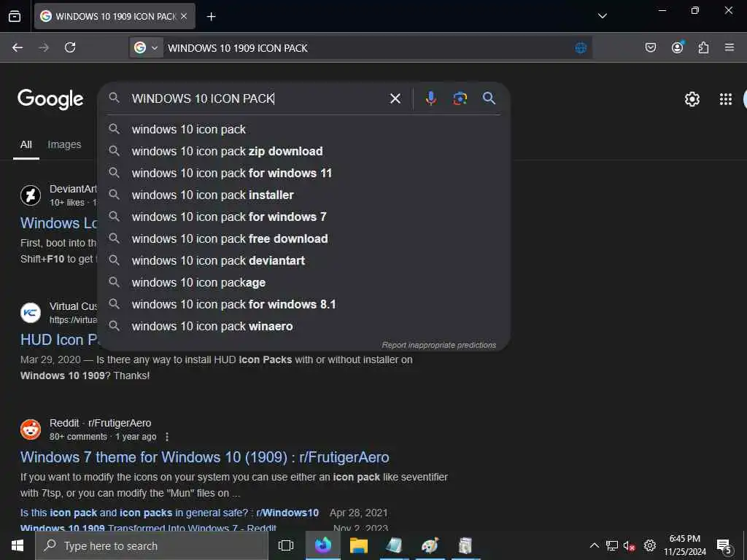
Task: Open the HUD Icon Pack result link
Action: pyautogui.click(x=58, y=340)
